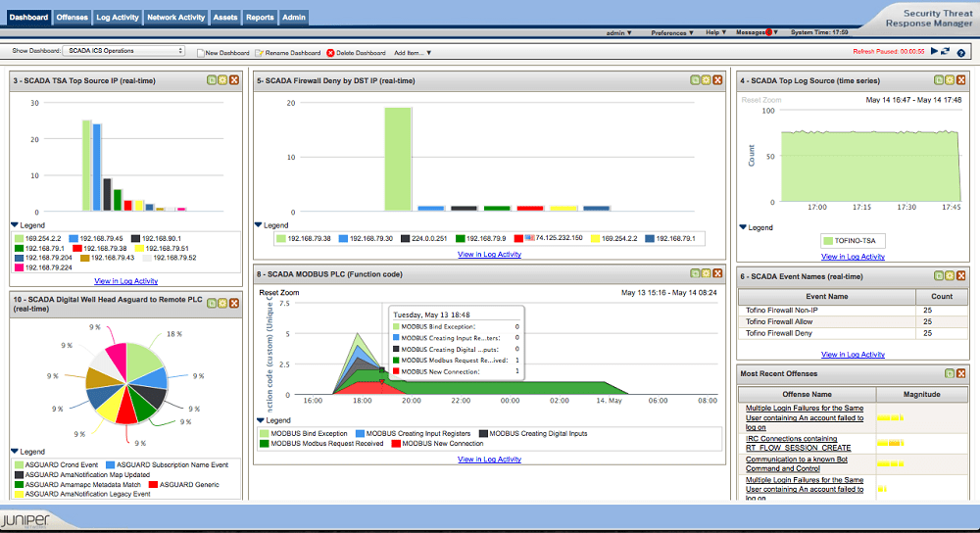The image size is (980, 533).
Task: Go to the Assets tab
Action: coord(225,18)
